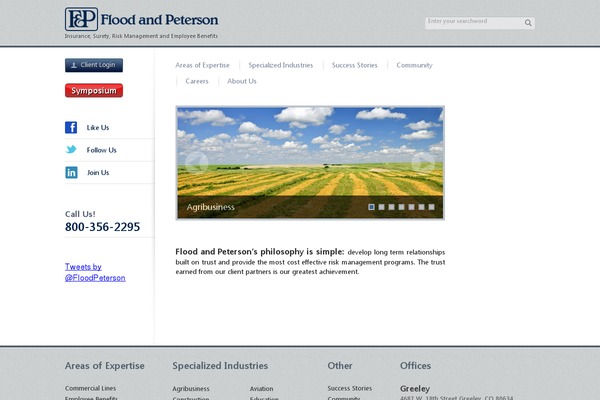This screenshot has height=400, width=600.
Task: Select the third slideshow indicator dot
Action: [391, 207]
